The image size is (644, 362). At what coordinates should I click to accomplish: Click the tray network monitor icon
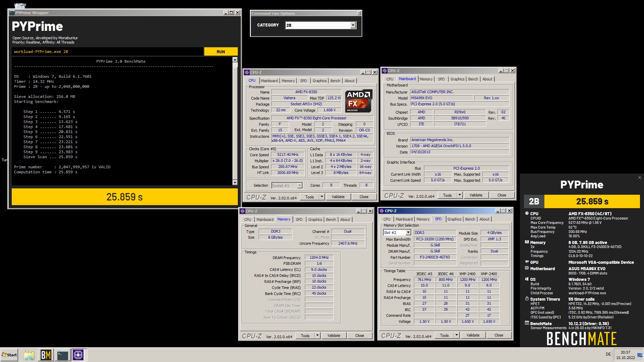click(639, 355)
